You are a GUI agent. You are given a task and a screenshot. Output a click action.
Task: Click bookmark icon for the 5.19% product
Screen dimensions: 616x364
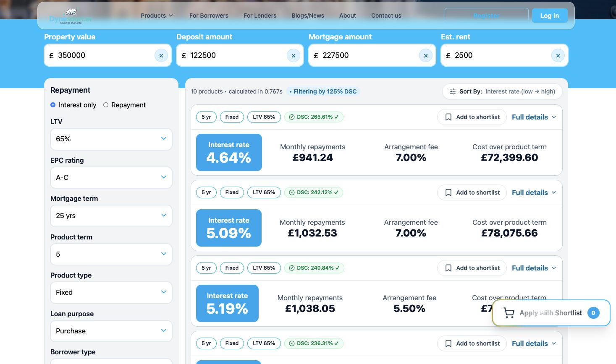click(448, 268)
